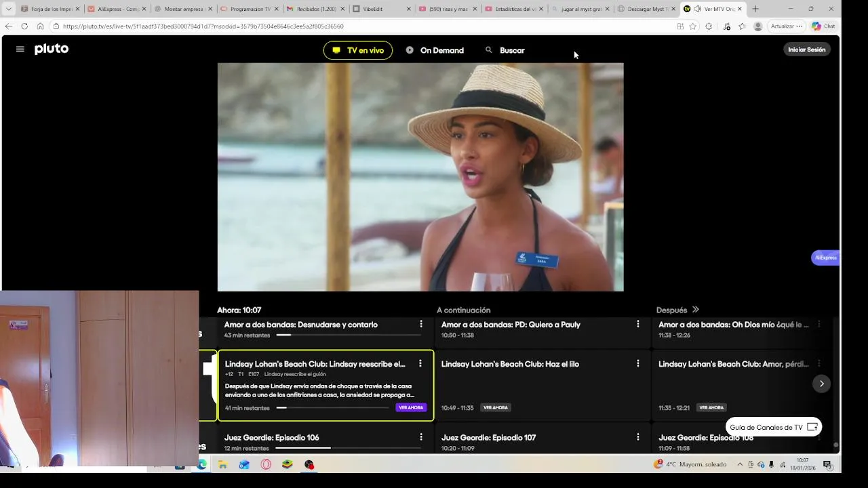Open options for Juez Geordie Episodio 107
The height and width of the screenshot is (488, 868).
(x=638, y=437)
